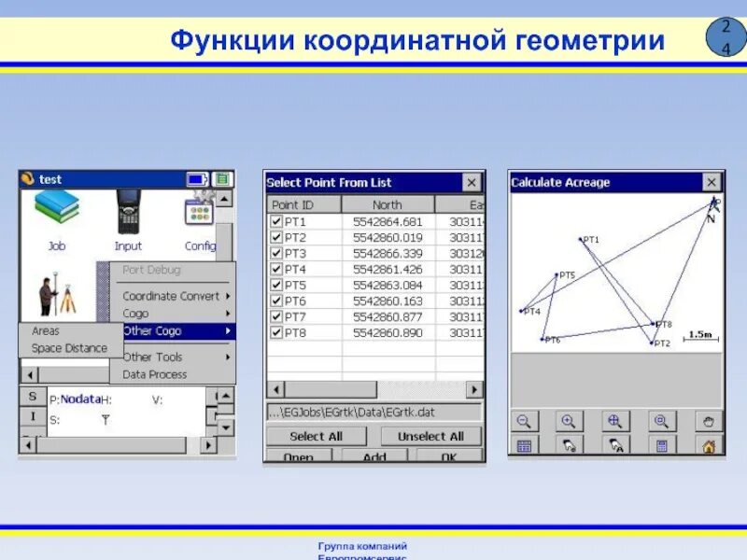
Task: Close the Select Point From List dialog
Action: (x=472, y=182)
